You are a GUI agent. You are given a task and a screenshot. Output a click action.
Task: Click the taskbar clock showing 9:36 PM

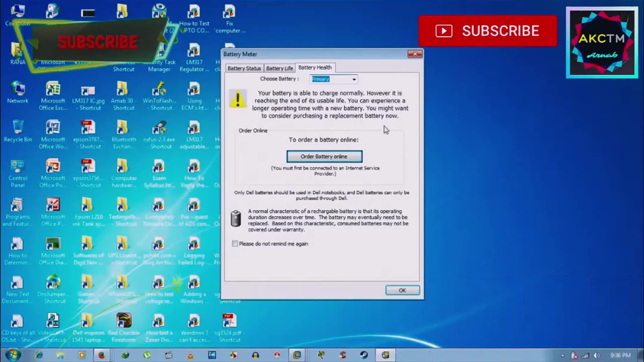click(x=620, y=355)
